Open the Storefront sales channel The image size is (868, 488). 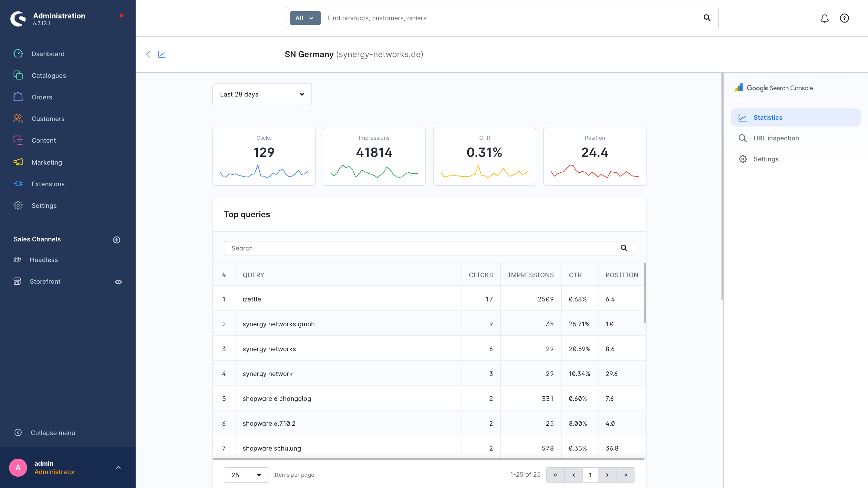point(45,281)
